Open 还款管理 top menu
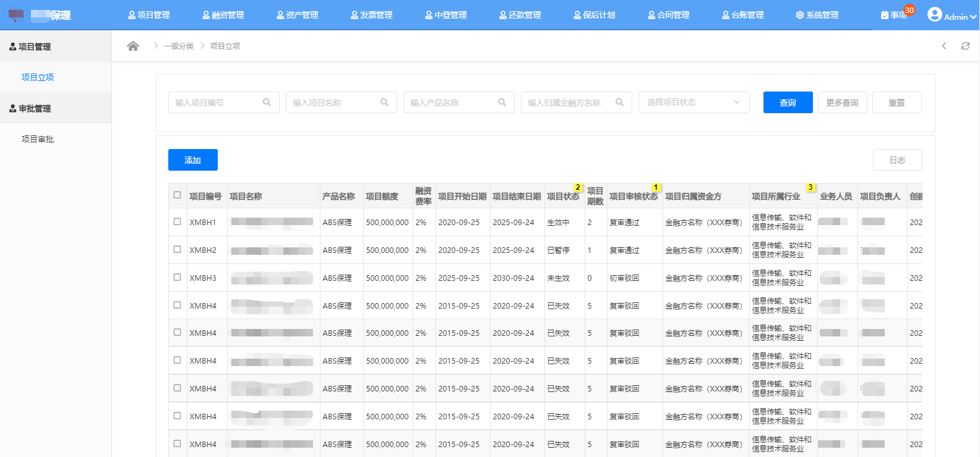980x457 pixels. click(x=520, y=15)
